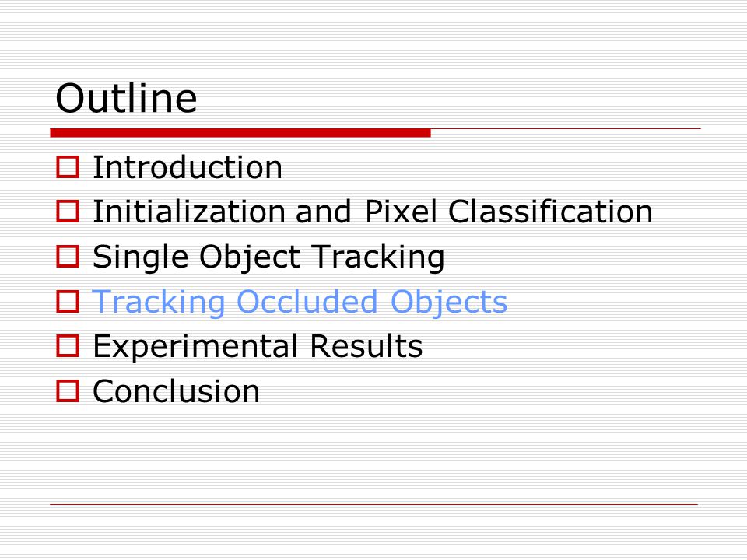Select the Experimental Results line
The image size is (747, 560).
tap(258, 347)
